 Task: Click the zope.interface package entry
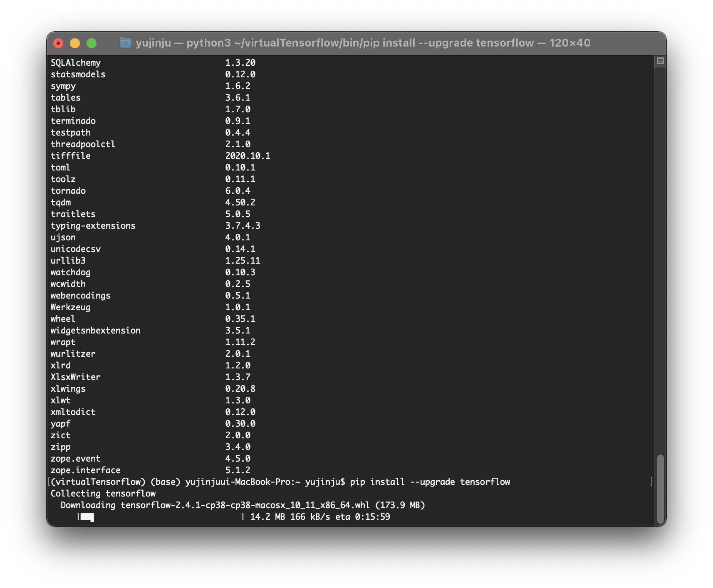pyautogui.click(x=85, y=470)
